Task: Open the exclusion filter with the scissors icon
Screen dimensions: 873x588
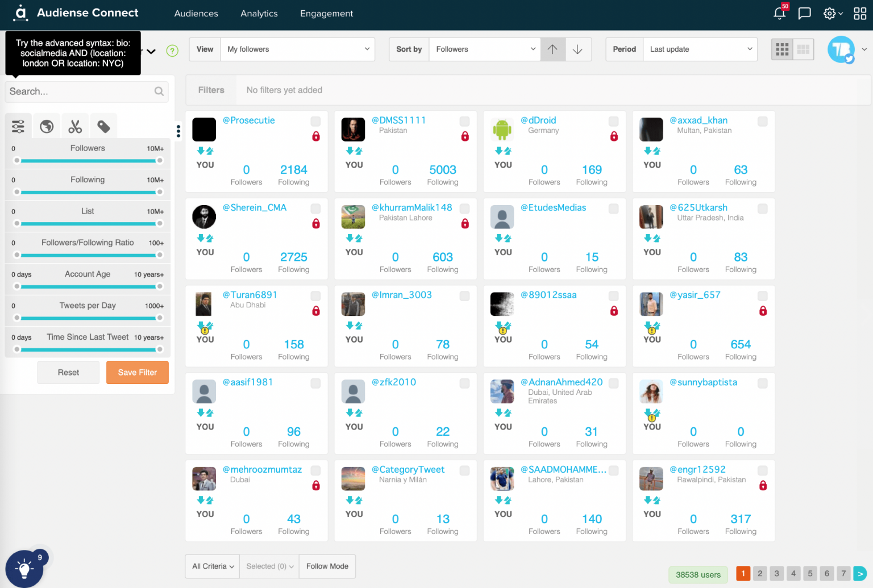Action: [75, 126]
